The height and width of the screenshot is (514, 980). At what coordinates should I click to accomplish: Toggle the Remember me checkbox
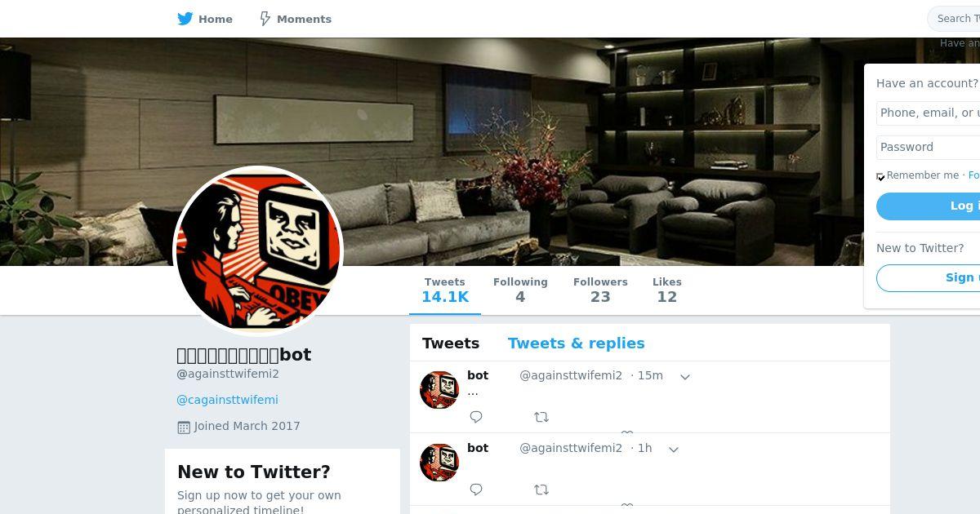pyautogui.click(x=880, y=176)
